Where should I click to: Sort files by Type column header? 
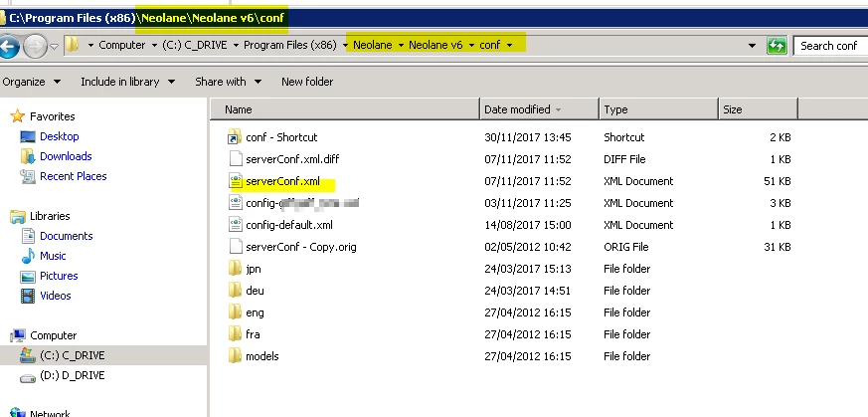658,109
